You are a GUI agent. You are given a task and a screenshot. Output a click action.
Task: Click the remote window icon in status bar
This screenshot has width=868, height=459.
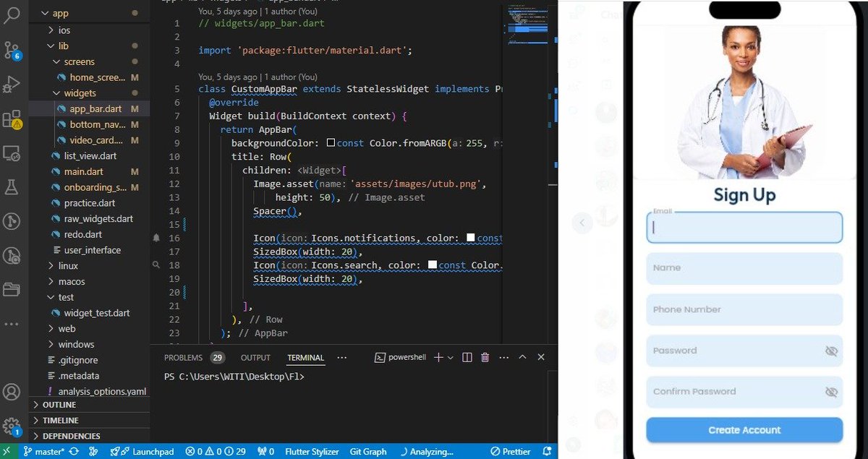point(7,451)
